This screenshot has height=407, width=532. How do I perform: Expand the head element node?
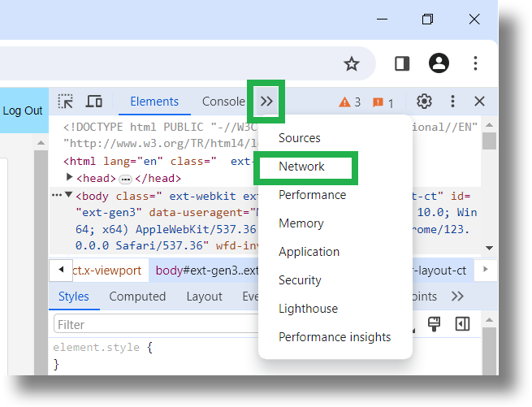(x=70, y=177)
